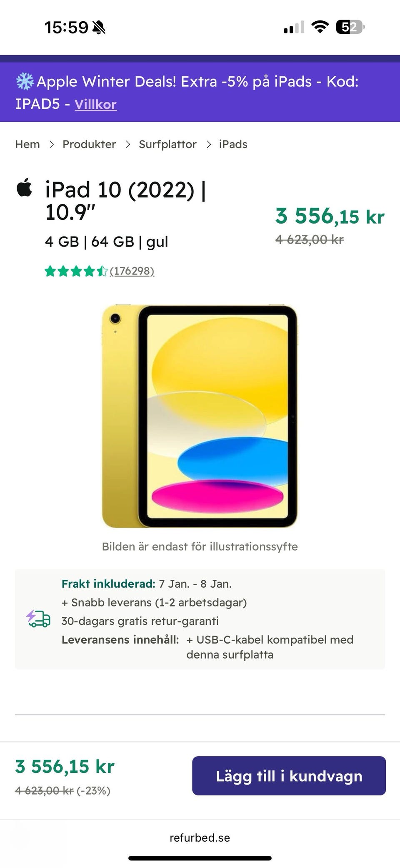This screenshot has height=868, width=400.
Task: Click the first full star of the rating
Action: pos(50,271)
